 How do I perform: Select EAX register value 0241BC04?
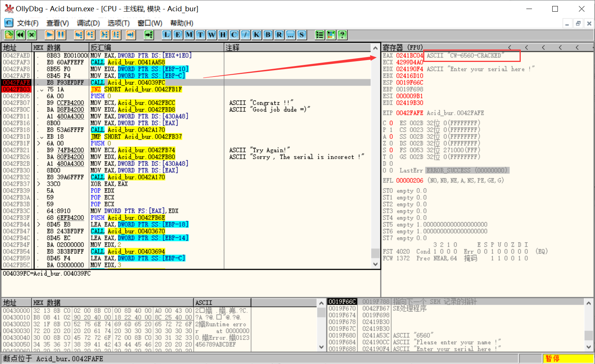[410, 56]
